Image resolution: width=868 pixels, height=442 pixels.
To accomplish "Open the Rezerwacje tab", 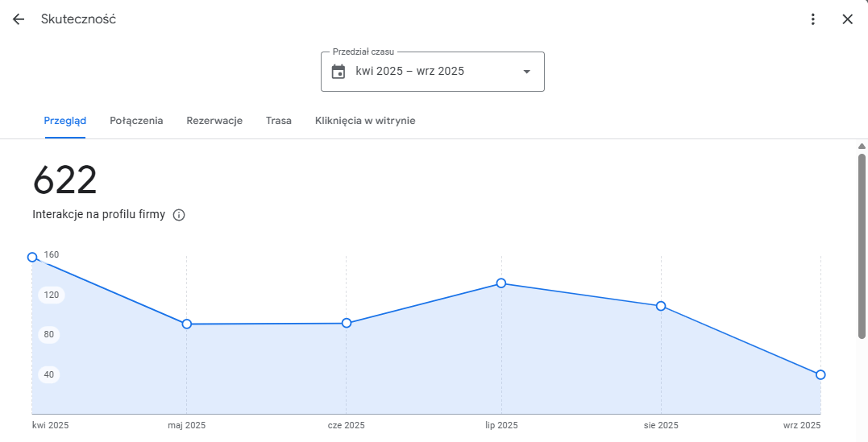I will click(214, 121).
